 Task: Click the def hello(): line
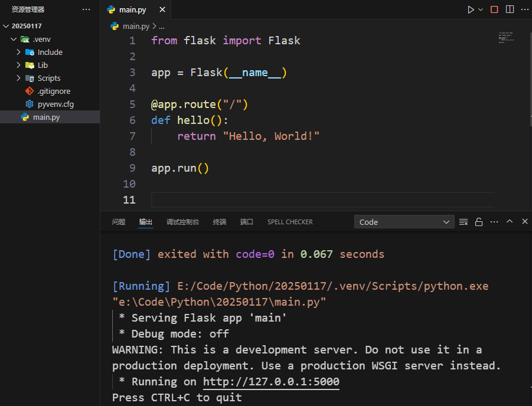click(x=190, y=120)
